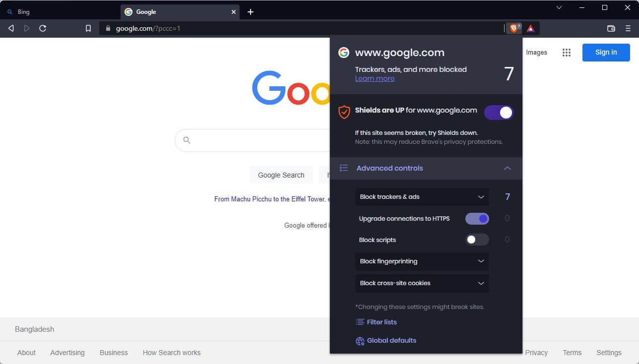Collapse Advanced controls section
Viewport: 639px width, 364px height.
(507, 168)
